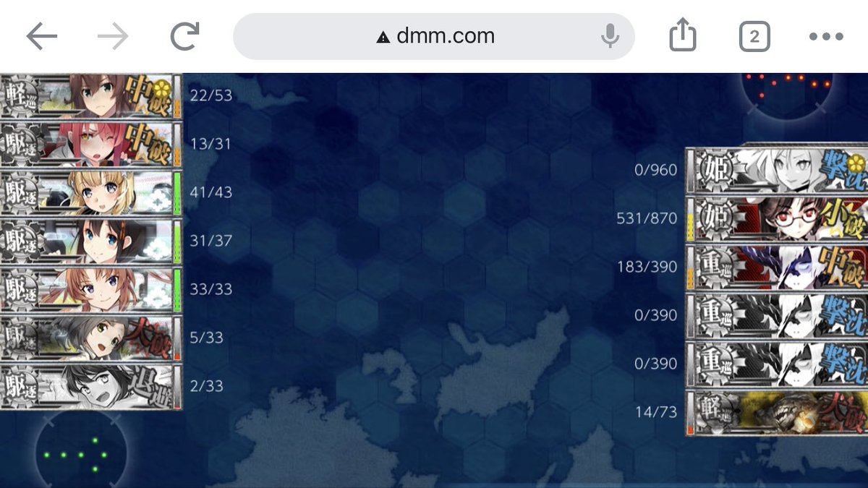868x488 pixels.
Task: Click the enemy HP text 14/73
Action: click(656, 412)
